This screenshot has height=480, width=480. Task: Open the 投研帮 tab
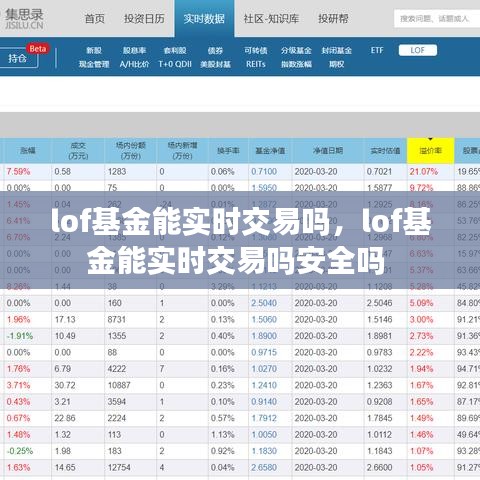click(x=333, y=18)
